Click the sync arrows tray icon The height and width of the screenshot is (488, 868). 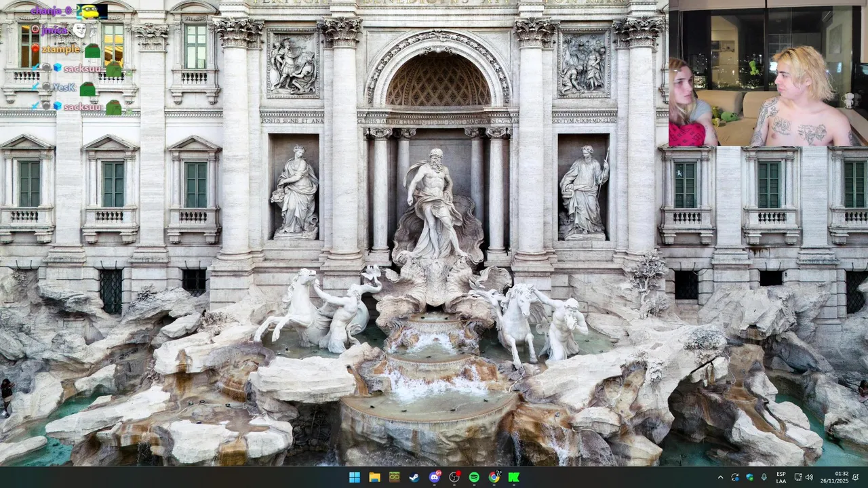tap(735, 477)
